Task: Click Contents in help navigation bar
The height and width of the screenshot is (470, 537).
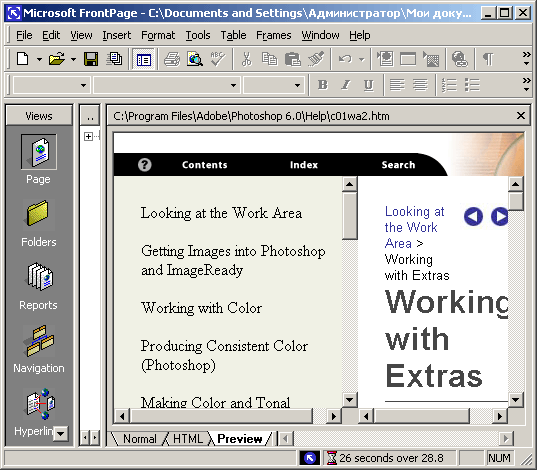Action: click(204, 165)
